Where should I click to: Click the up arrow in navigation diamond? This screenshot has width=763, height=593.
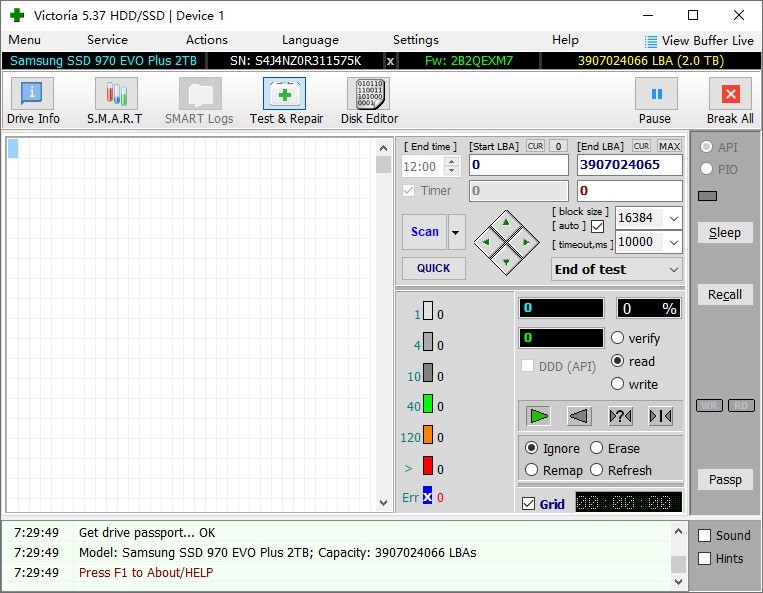506,222
